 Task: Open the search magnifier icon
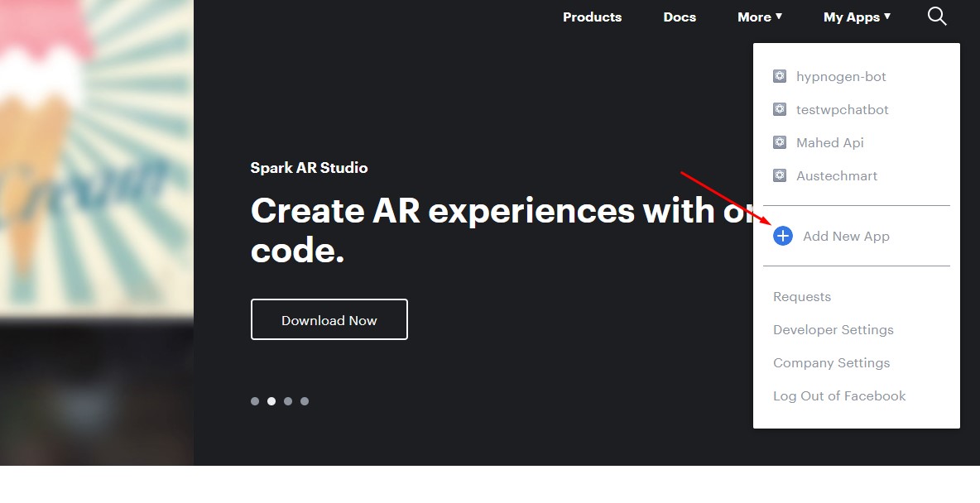click(937, 17)
